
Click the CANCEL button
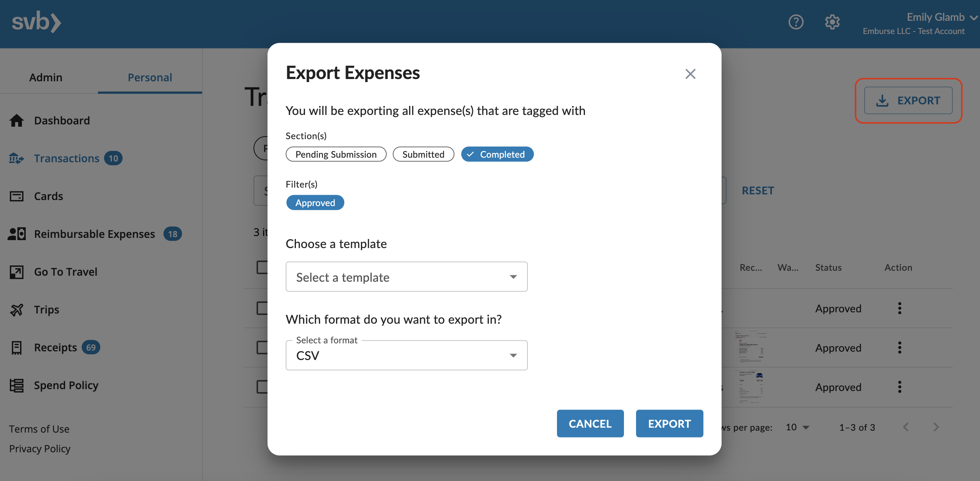[590, 424]
